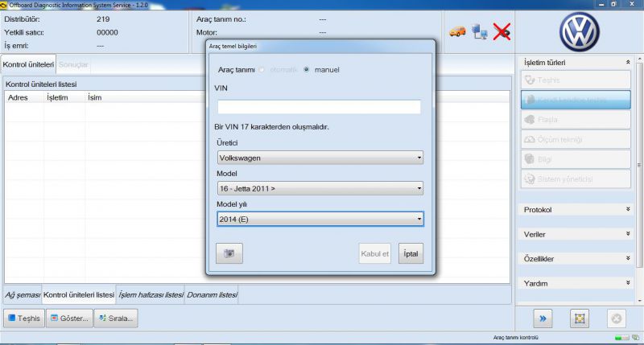Click the Volkswagen logo
The image size is (644, 345).
[579, 31]
